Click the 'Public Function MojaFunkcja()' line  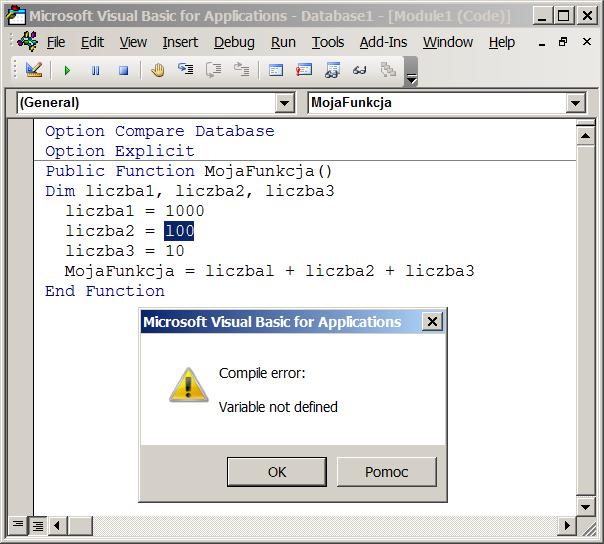pos(189,171)
